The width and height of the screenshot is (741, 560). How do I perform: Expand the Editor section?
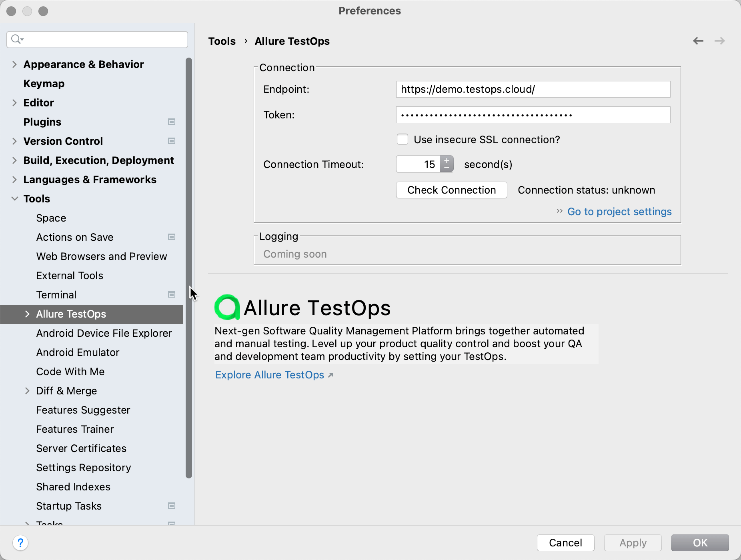(x=14, y=103)
